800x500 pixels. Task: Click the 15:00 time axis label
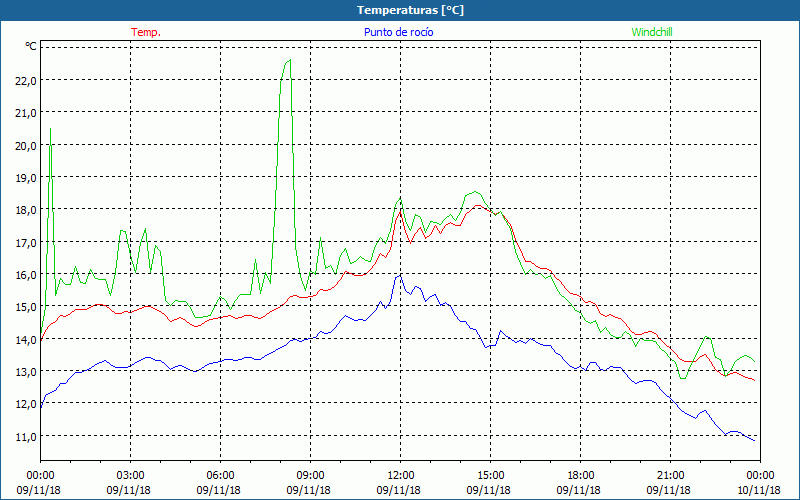pyautogui.click(x=491, y=476)
